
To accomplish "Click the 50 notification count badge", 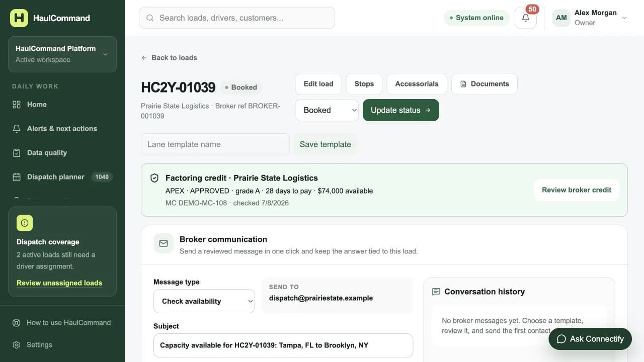I will (532, 9).
